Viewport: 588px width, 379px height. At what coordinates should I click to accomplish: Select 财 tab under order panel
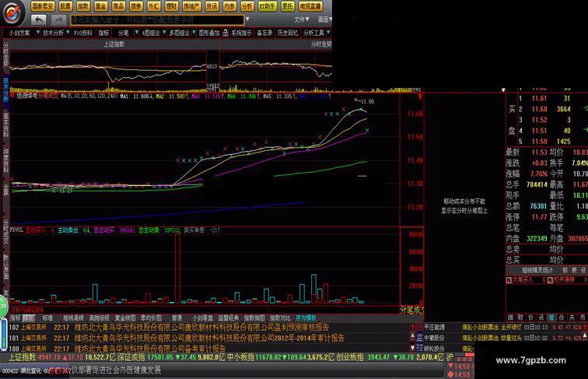[x=520, y=318]
